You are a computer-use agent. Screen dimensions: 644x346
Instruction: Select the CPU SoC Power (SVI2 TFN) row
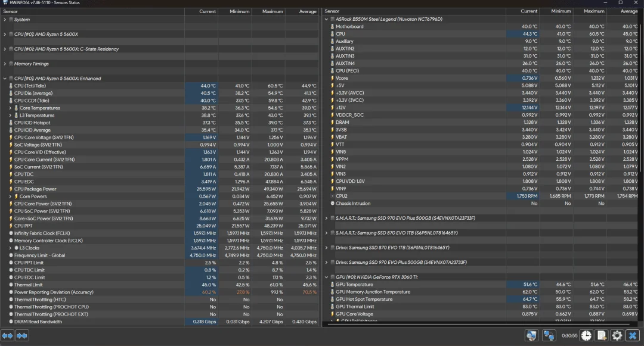[160, 211]
